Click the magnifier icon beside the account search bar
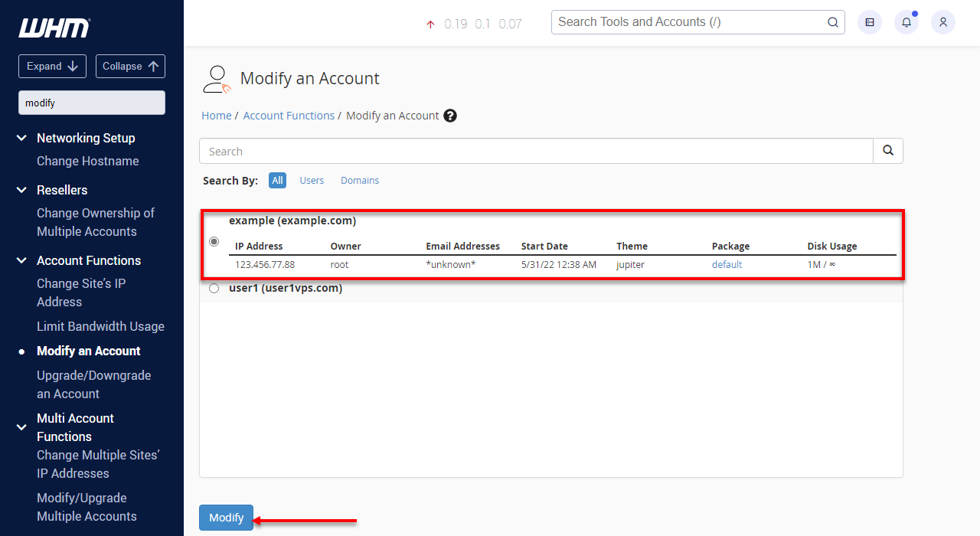This screenshot has height=536, width=980. pyautogui.click(x=887, y=151)
